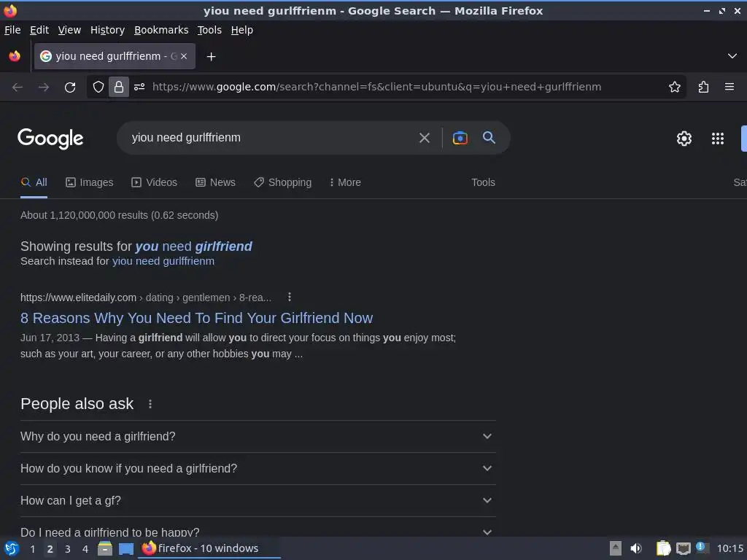Open the View menu

69,30
